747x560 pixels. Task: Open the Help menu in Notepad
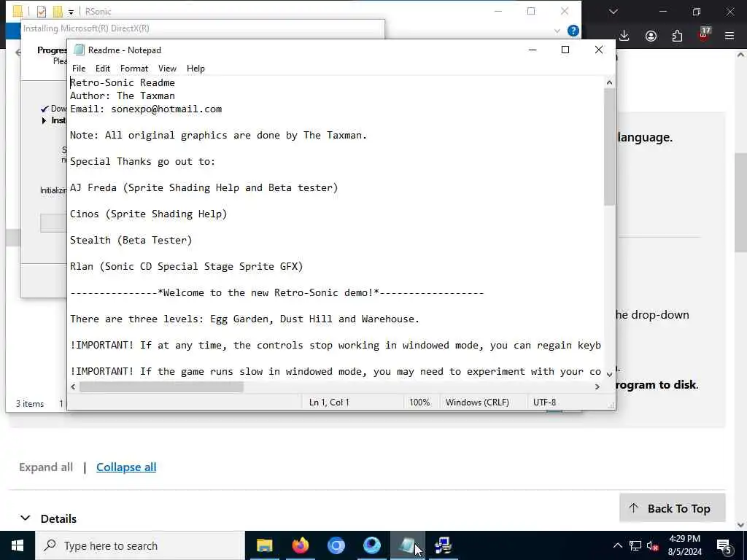coord(196,69)
